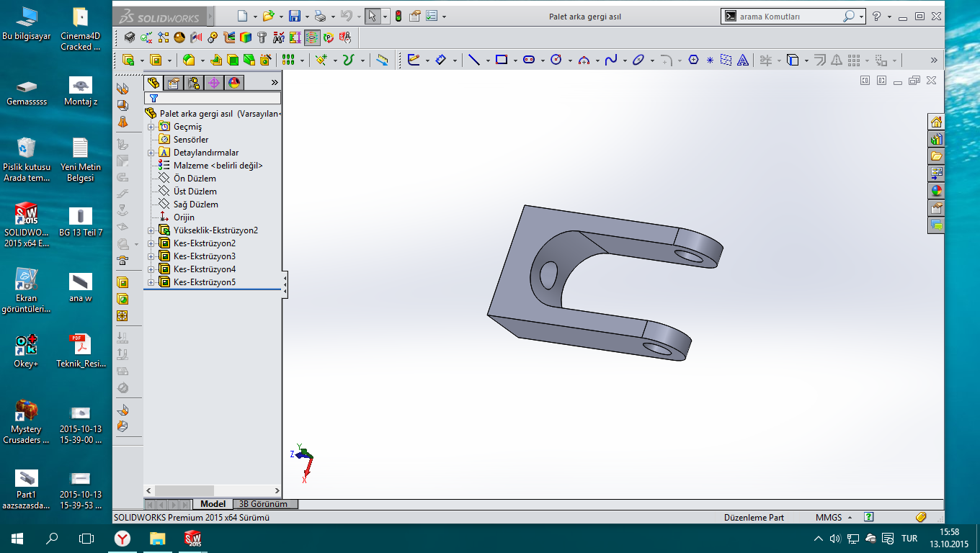Select the Line sketch tool
Screen dimensions: 980x553
click(x=474, y=60)
